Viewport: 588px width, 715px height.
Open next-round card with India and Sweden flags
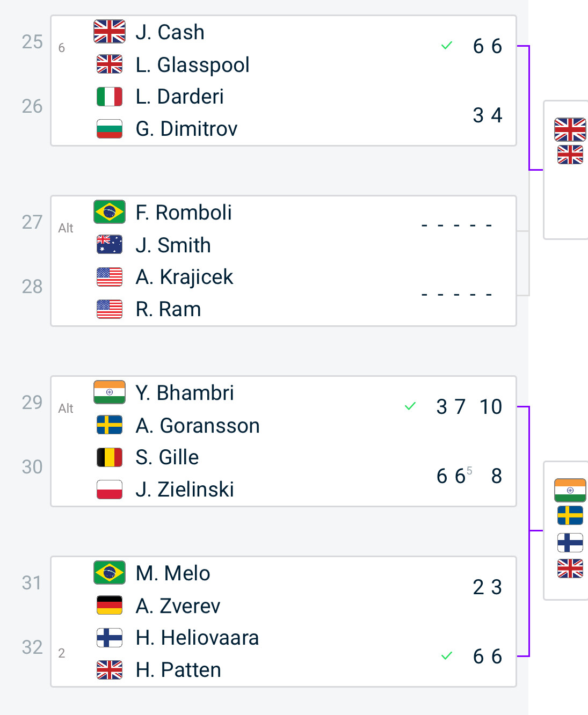566,530
